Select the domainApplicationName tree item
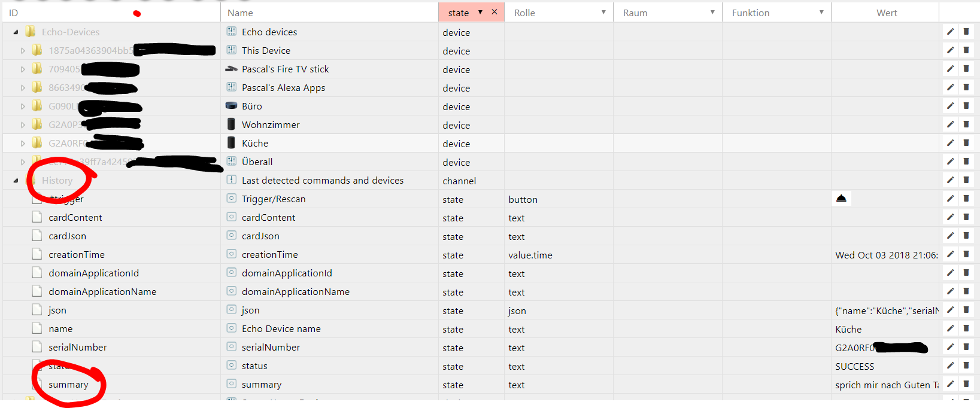The width and height of the screenshot is (980, 408). coord(102,291)
